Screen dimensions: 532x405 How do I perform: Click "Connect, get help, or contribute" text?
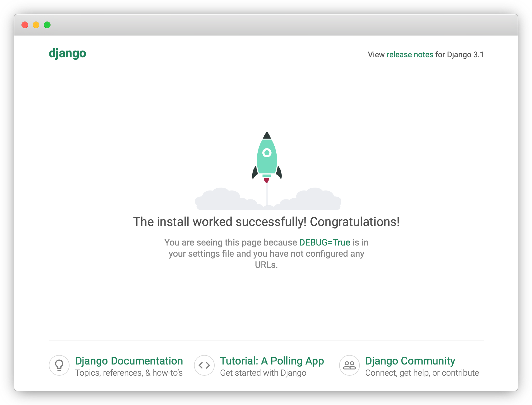pyautogui.click(x=422, y=373)
